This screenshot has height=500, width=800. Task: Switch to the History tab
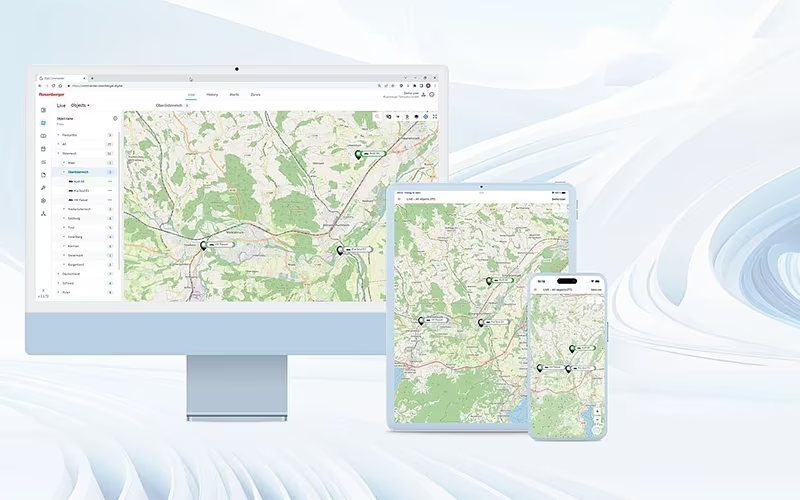click(x=212, y=94)
